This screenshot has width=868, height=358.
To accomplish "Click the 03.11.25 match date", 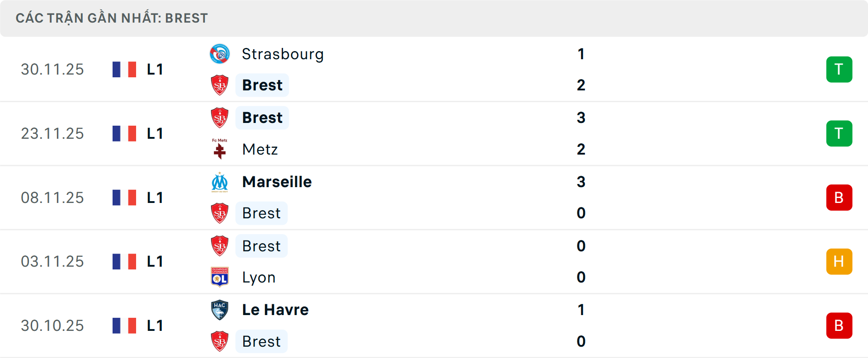I will [x=52, y=262].
